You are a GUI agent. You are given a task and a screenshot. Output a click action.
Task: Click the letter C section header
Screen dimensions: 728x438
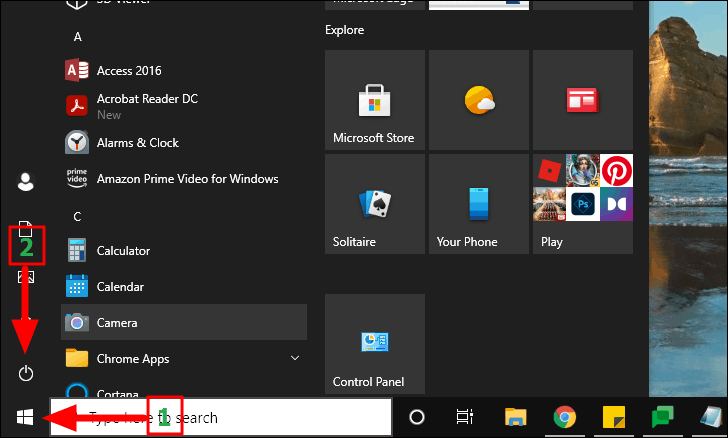tap(77, 216)
